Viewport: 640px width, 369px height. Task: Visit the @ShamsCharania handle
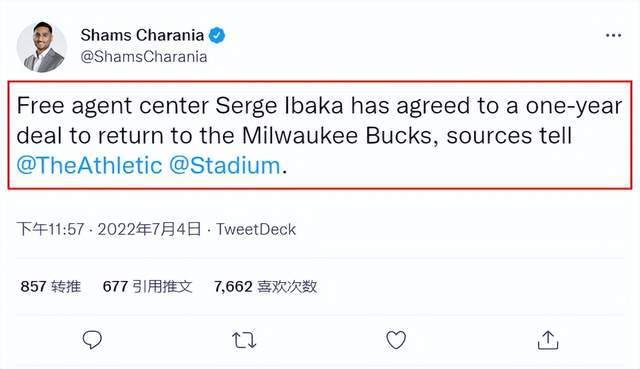pos(144,57)
